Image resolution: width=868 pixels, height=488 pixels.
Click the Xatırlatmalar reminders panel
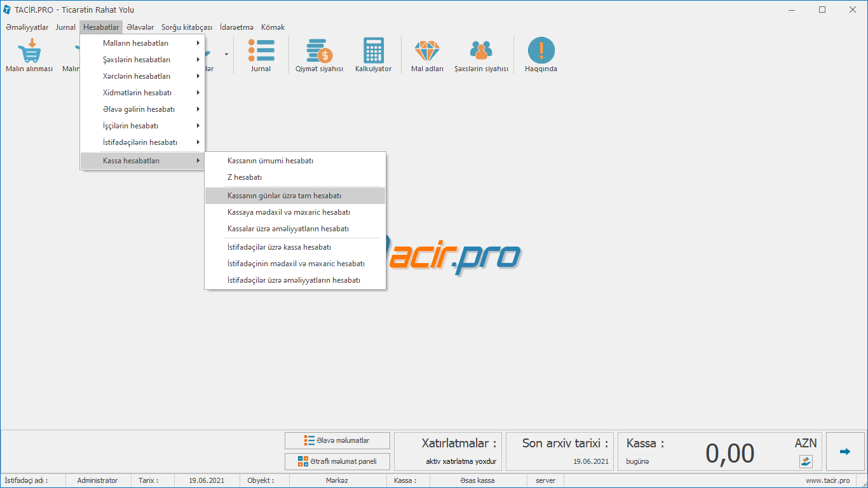point(448,452)
